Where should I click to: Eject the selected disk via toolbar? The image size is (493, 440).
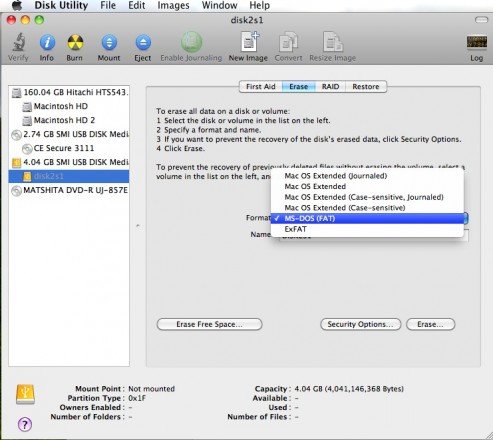pos(143,43)
